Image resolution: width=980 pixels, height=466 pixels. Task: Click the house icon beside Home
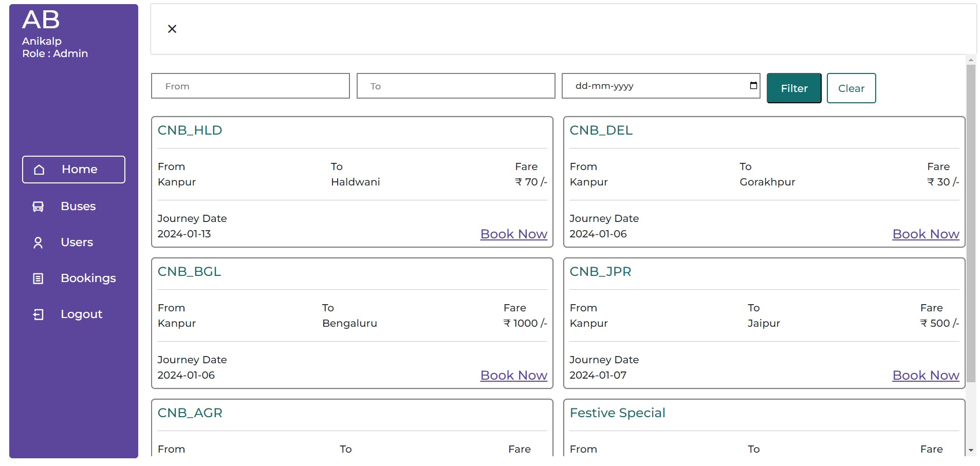click(39, 170)
